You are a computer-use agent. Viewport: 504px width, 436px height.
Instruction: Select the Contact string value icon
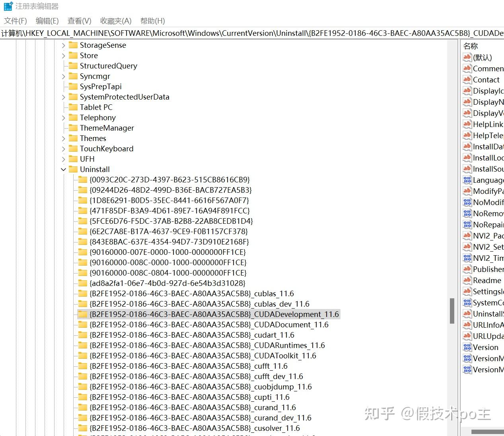click(467, 79)
